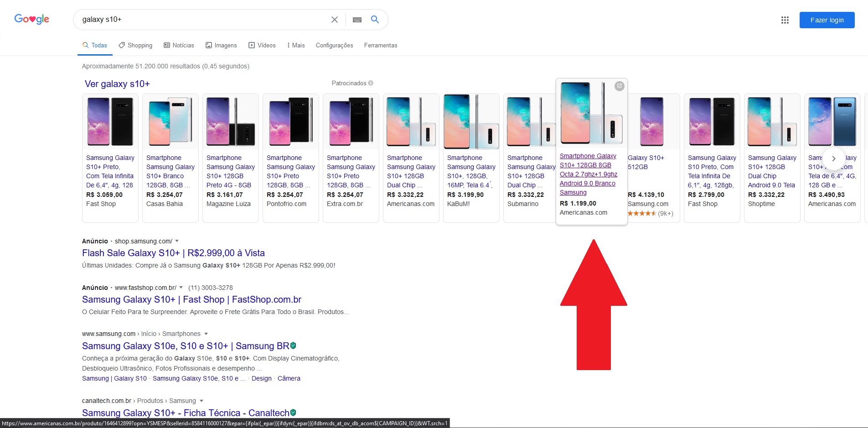Click the blue magnifier search icon
The height and width of the screenshot is (428, 868).
click(375, 20)
